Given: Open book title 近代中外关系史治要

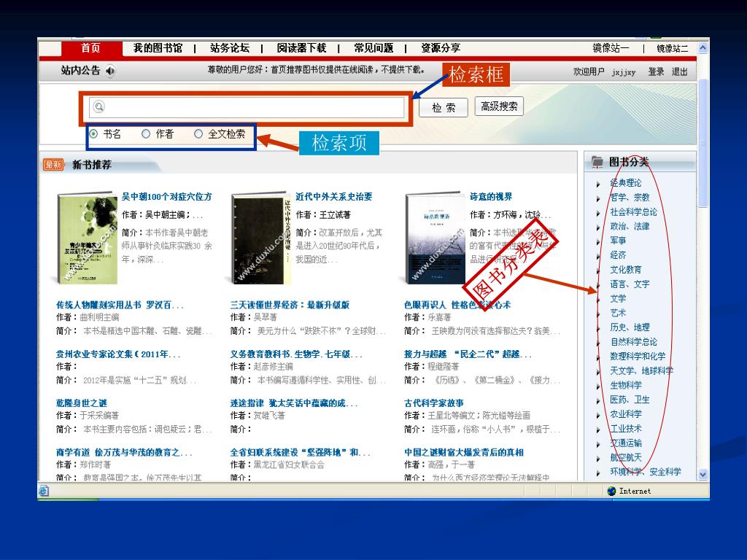Looking at the screenshot, I should click(334, 197).
